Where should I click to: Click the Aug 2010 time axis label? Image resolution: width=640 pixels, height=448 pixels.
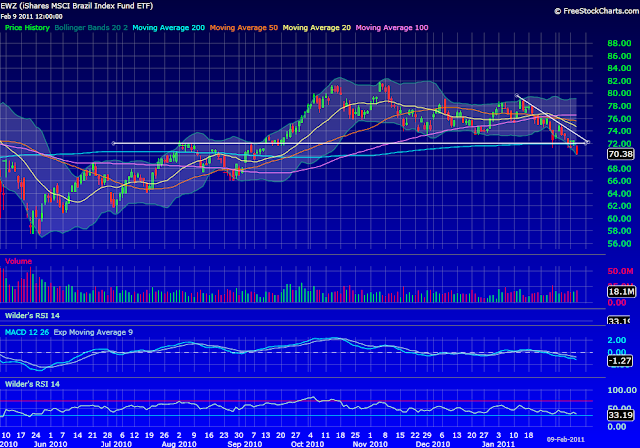click(x=179, y=444)
